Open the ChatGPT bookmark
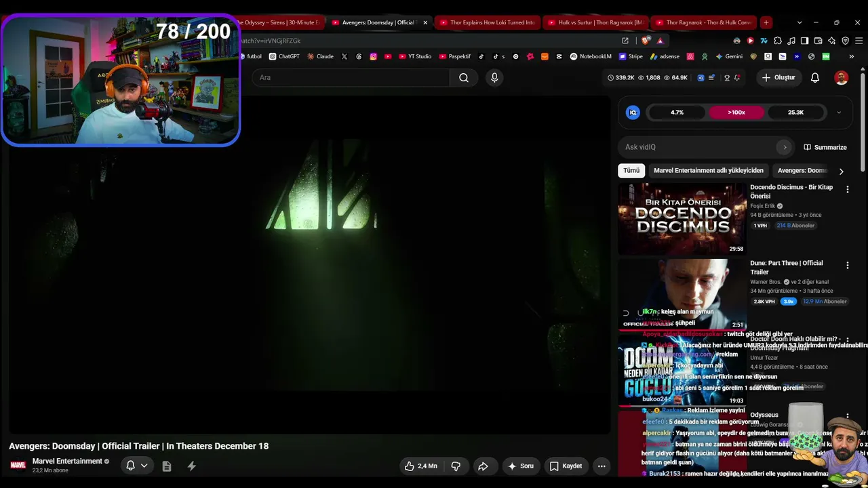This screenshot has width=868, height=488. click(284, 56)
